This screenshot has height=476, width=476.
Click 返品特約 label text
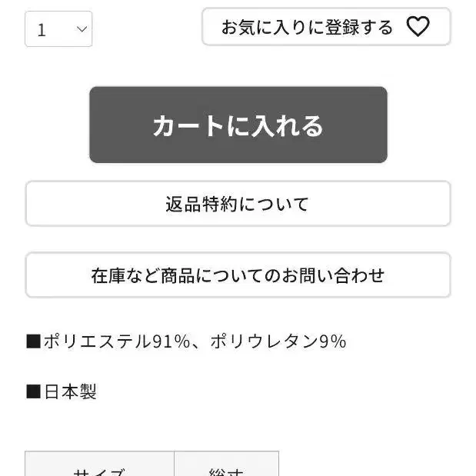(x=201, y=204)
